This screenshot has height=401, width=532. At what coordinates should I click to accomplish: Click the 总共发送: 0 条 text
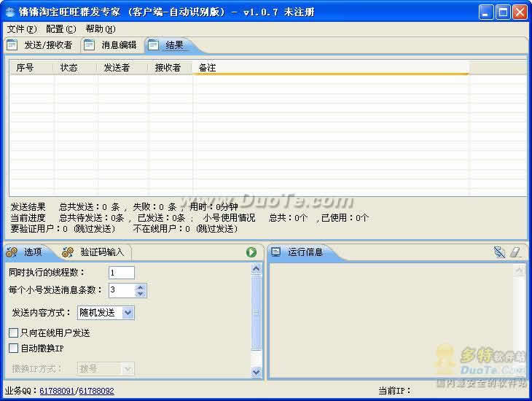[90, 207]
